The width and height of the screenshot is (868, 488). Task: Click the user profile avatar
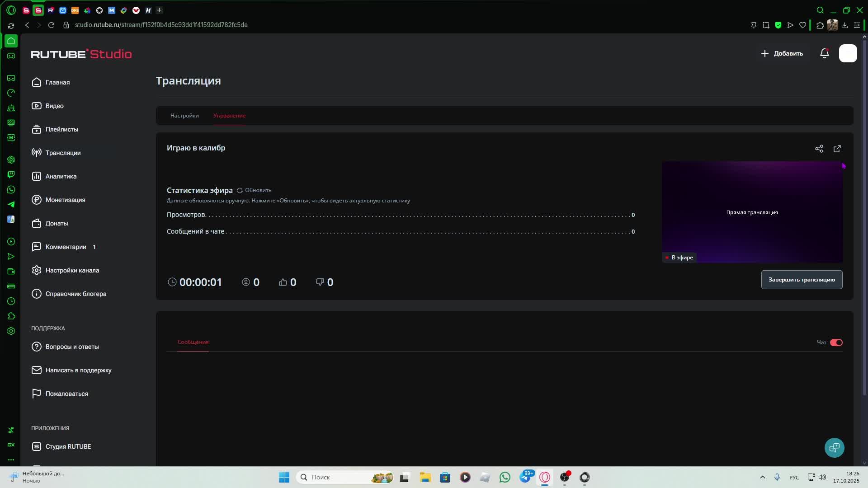point(848,53)
